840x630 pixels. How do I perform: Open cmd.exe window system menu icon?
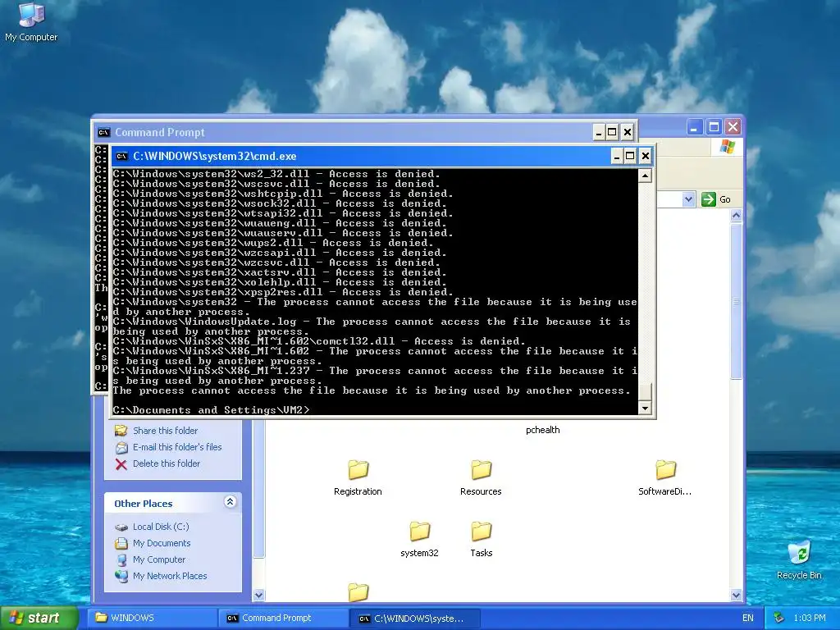121,157
